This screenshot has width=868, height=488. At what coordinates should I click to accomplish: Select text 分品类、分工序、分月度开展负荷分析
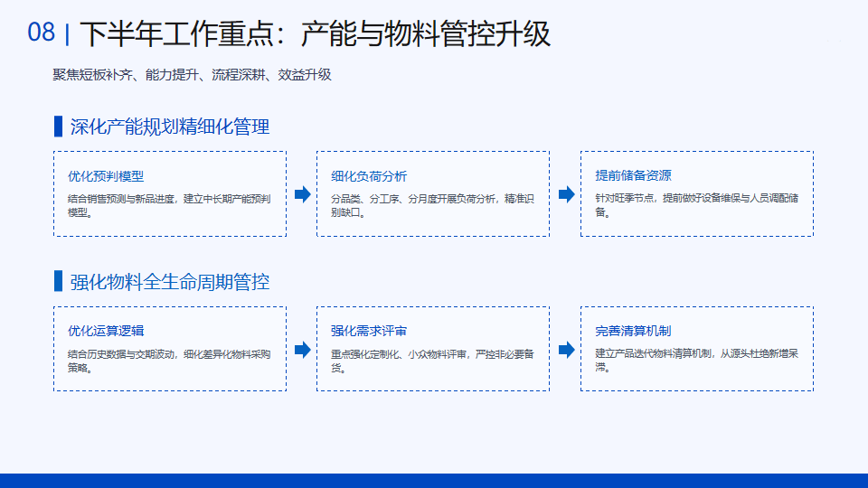(413, 199)
